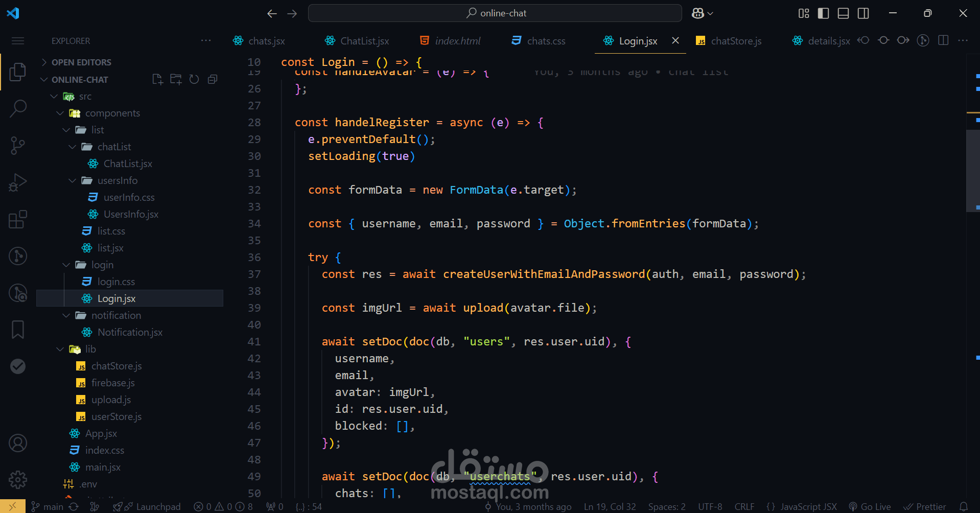Image resolution: width=980 pixels, height=513 pixels.
Task: Open the Accounts menu in activity bar
Action: (x=18, y=443)
